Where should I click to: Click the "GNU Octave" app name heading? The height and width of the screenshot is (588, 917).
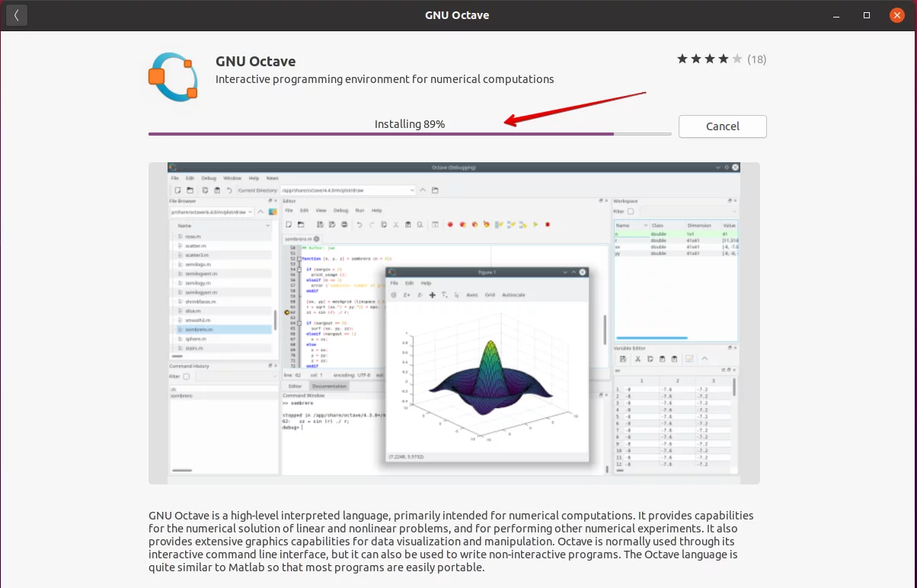(255, 62)
